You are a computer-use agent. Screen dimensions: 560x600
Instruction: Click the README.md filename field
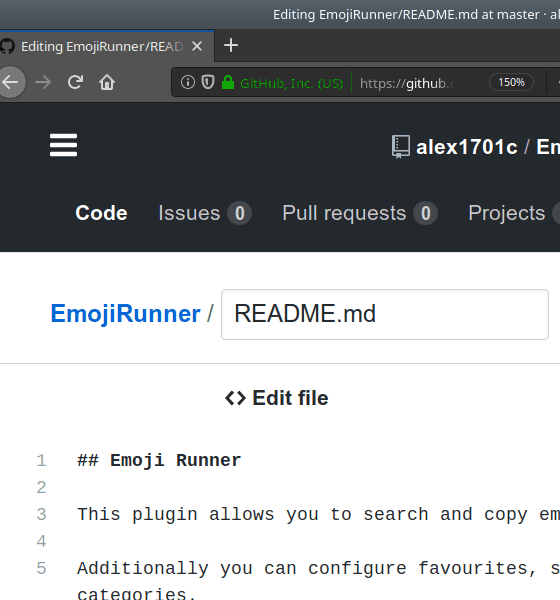pyautogui.click(x=385, y=315)
